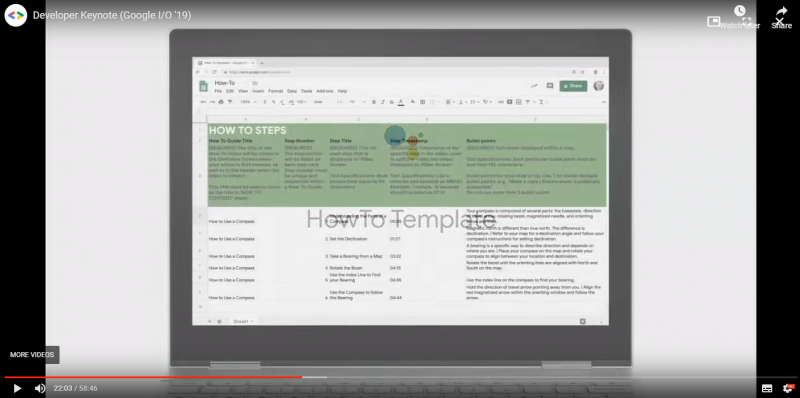800x398 pixels.
Task: Click the borders icon in Sheets toolbar
Action: [x=422, y=102]
